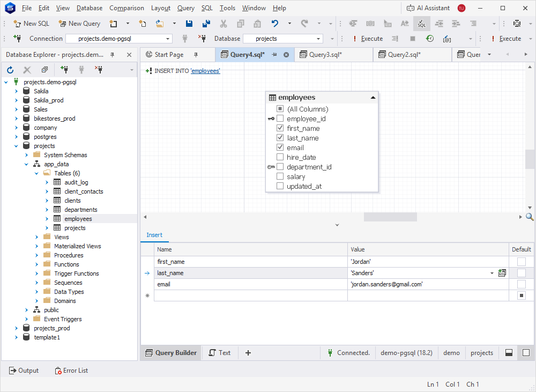The image size is (536, 392).
Task: Click the Stop execution square icon
Action: pos(413,39)
